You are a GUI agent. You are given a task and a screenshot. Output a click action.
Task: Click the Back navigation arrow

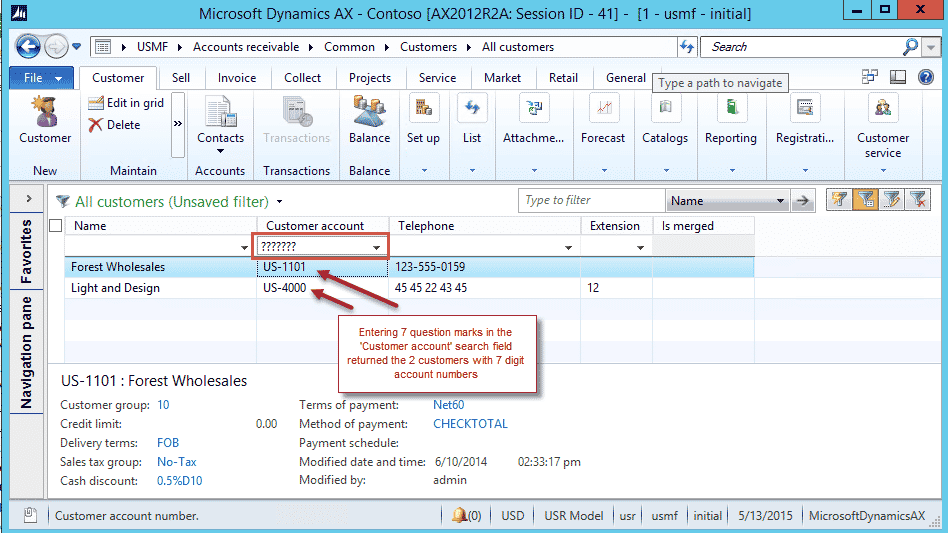[x=28, y=47]
